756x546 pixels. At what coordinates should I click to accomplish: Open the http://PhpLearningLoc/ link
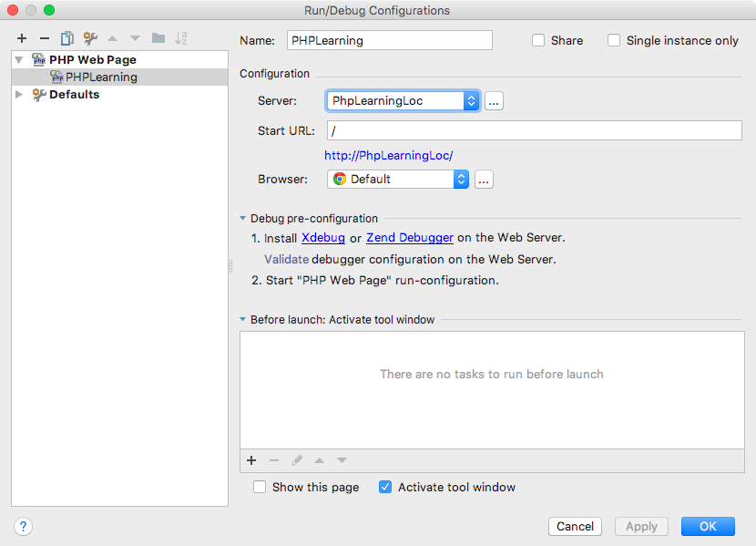click(x=389, y=155)
